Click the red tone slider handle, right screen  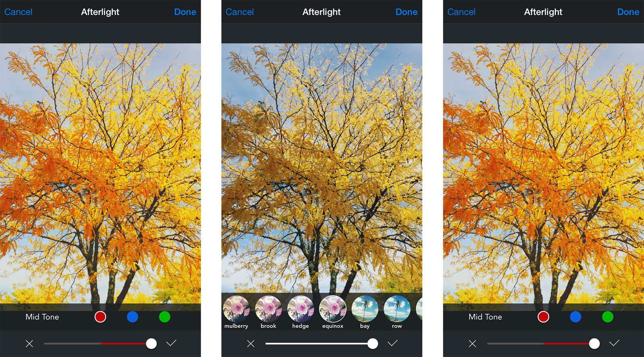[x=594, y=343]
